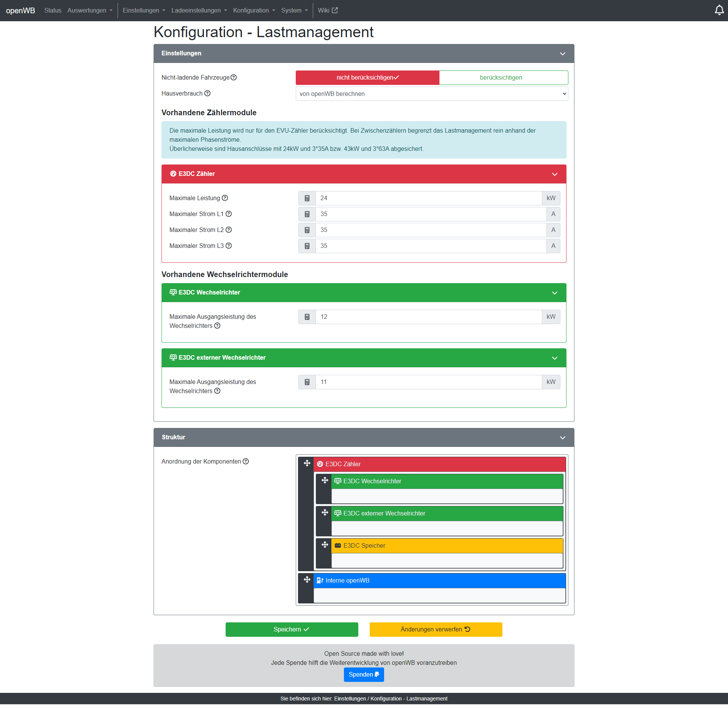The height and width of the screenshot is (705, 728).
Task: Click battery icon on E3DC Speicher row
Action: tap(338, 545)
